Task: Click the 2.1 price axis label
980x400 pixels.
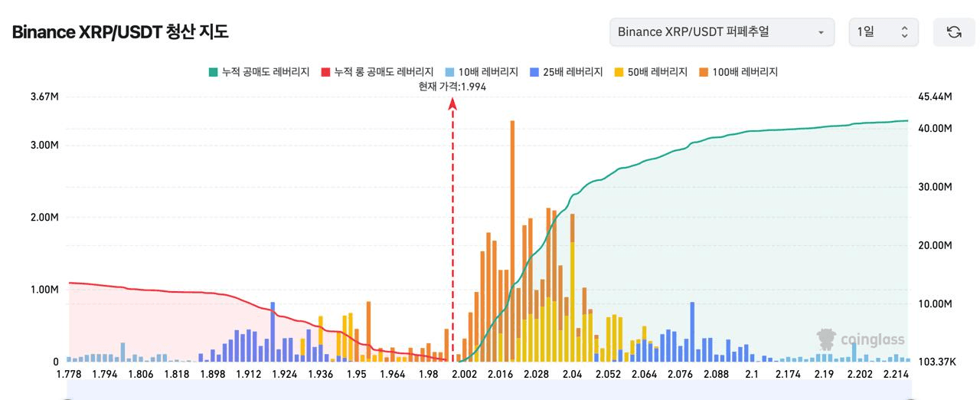Action: coord(752,374)
